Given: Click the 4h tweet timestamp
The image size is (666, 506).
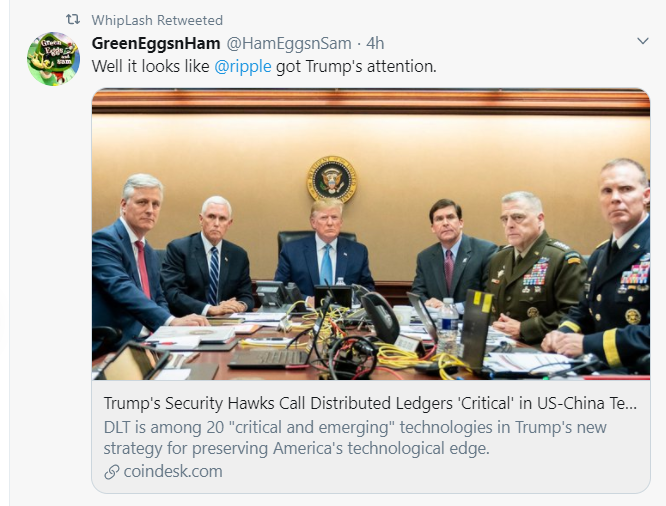Looking at the screenshot, I should [375, 43].
